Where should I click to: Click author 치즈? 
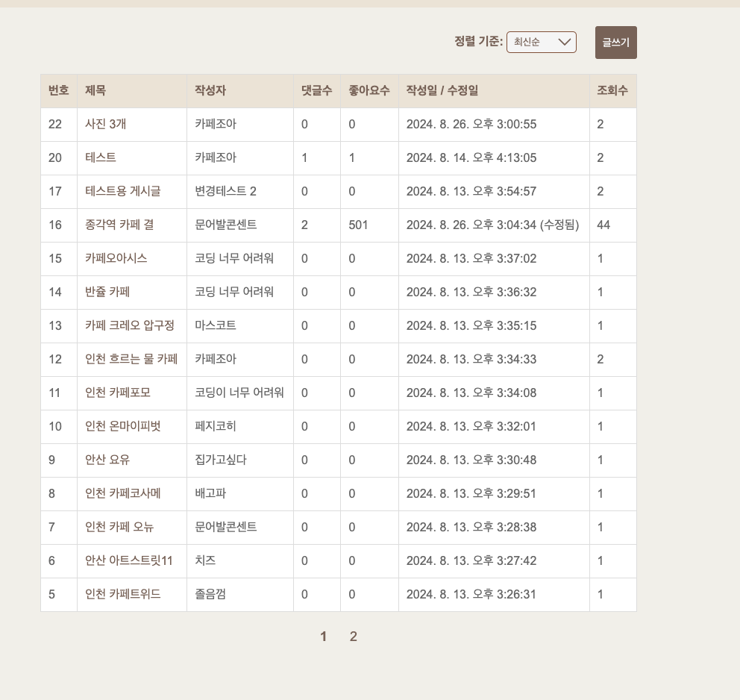(x=205, y=560)
